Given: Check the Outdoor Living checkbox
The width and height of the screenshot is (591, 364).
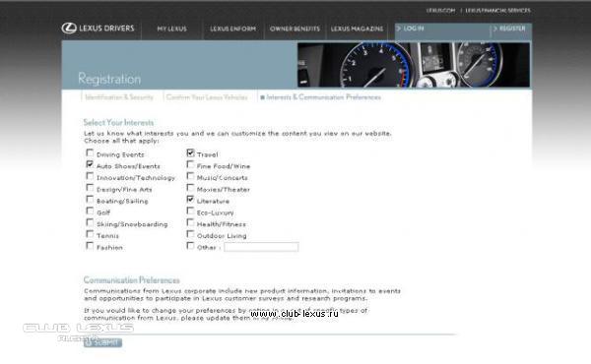Looking at the screenshot, I should pos(190,234).
